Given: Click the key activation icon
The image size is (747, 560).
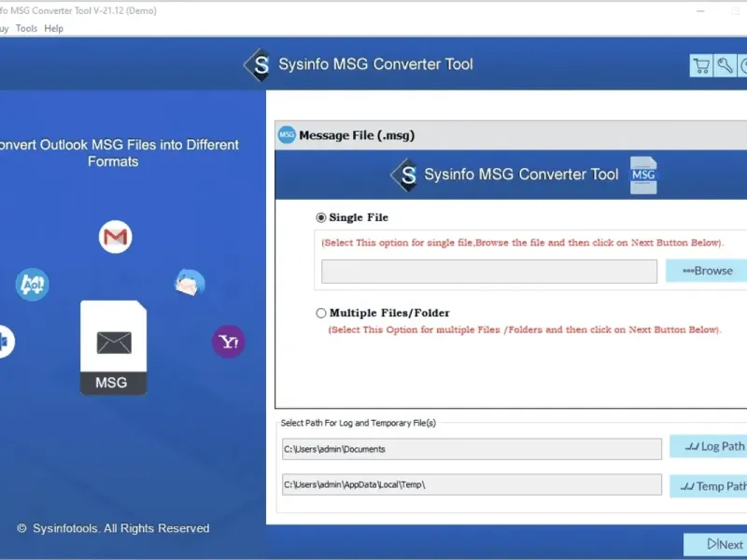Looking at the screenshot, I should [x=725, y=65].
